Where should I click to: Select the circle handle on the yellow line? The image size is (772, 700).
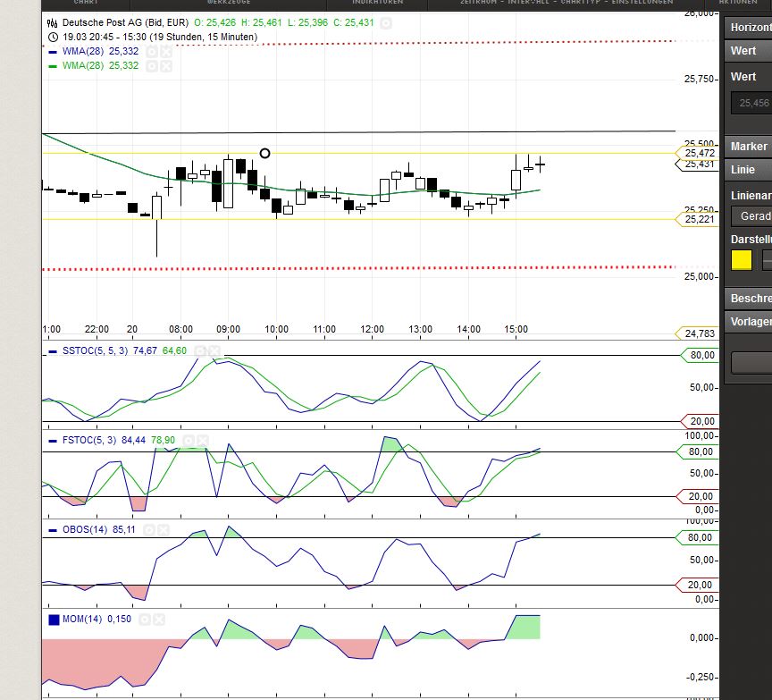click(x=264, y=153)
